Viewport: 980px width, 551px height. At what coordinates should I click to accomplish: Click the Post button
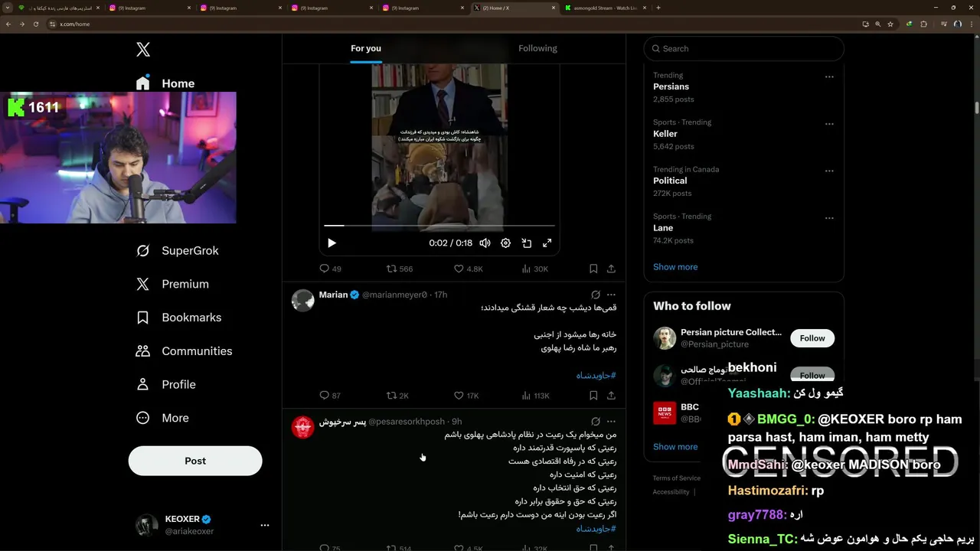click(195, 461)
